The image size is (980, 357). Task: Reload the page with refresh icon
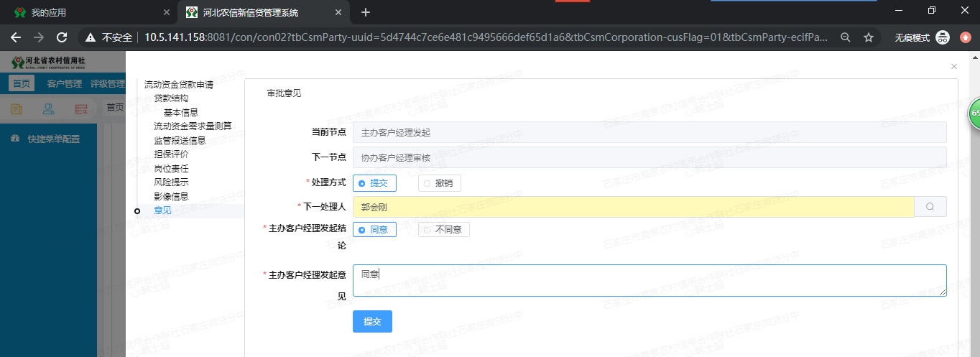point(63,37)
